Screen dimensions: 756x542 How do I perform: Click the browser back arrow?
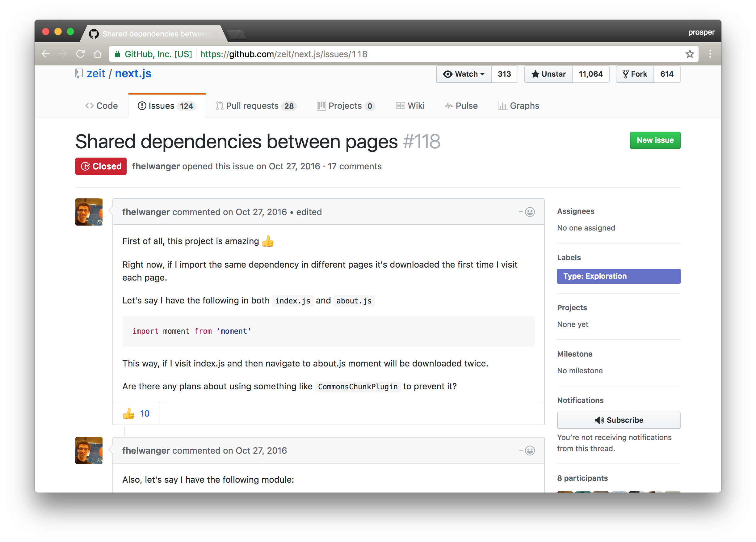(x=46, y=54)
